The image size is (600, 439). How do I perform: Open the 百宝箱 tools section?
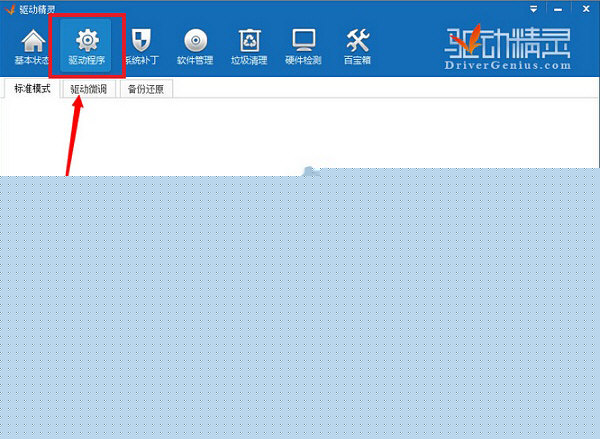(x=357, y=47)
